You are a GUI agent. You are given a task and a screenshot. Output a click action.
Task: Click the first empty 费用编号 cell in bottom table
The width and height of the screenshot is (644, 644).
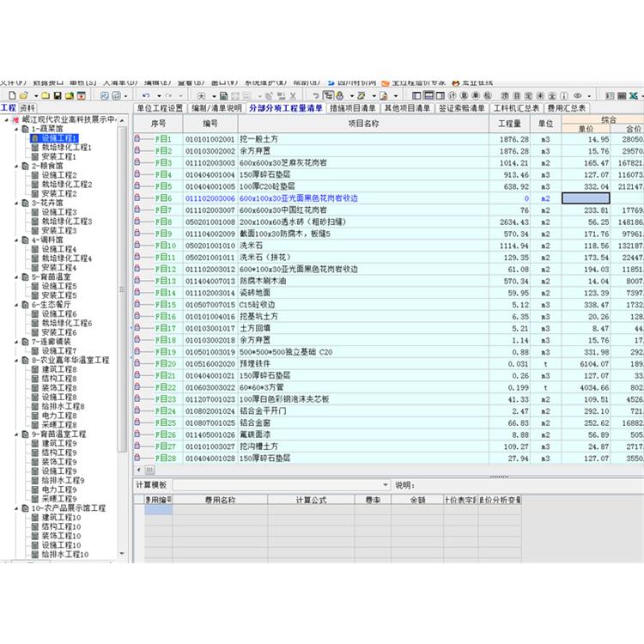(x=158, y=510)
